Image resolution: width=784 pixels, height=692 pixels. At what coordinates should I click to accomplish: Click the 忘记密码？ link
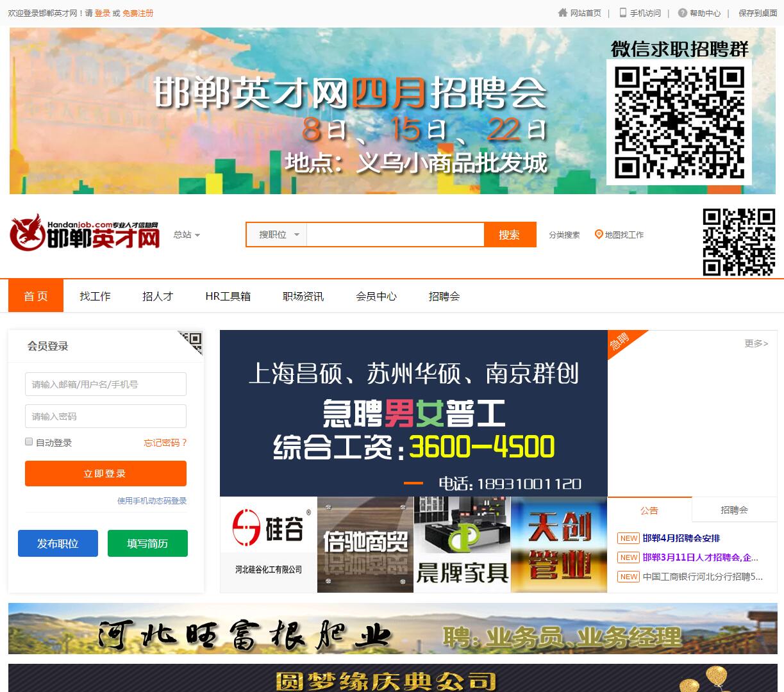coord(165,442)
